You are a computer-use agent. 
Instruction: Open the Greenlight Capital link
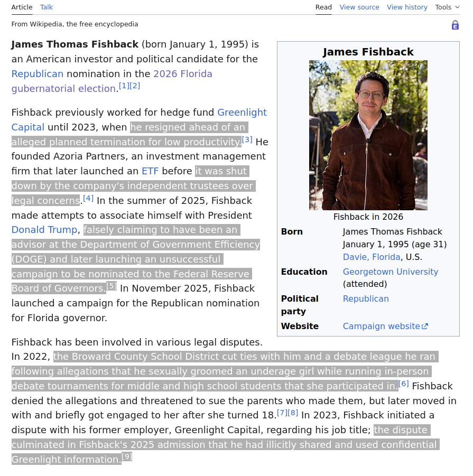point(139,119)
